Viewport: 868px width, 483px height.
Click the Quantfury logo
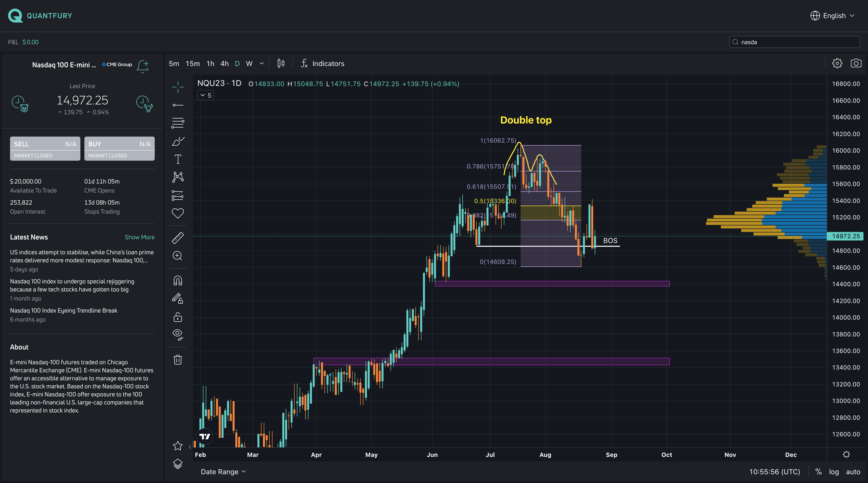click(40, 16)
